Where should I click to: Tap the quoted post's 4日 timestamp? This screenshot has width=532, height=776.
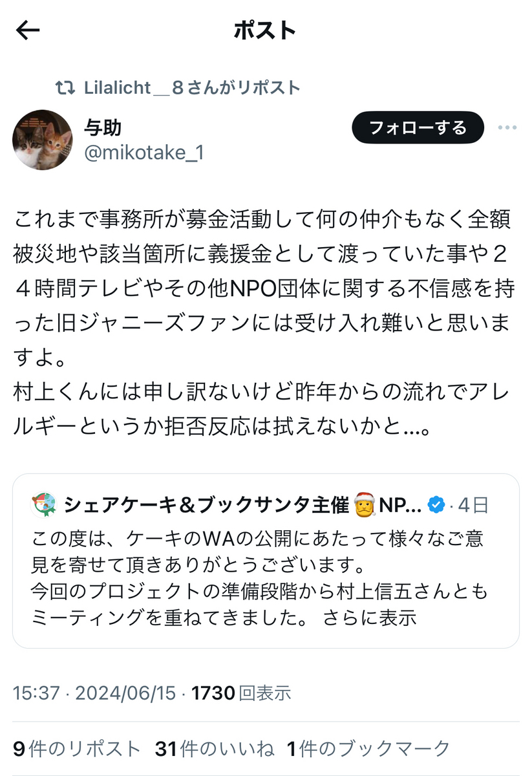pos(474,505)
